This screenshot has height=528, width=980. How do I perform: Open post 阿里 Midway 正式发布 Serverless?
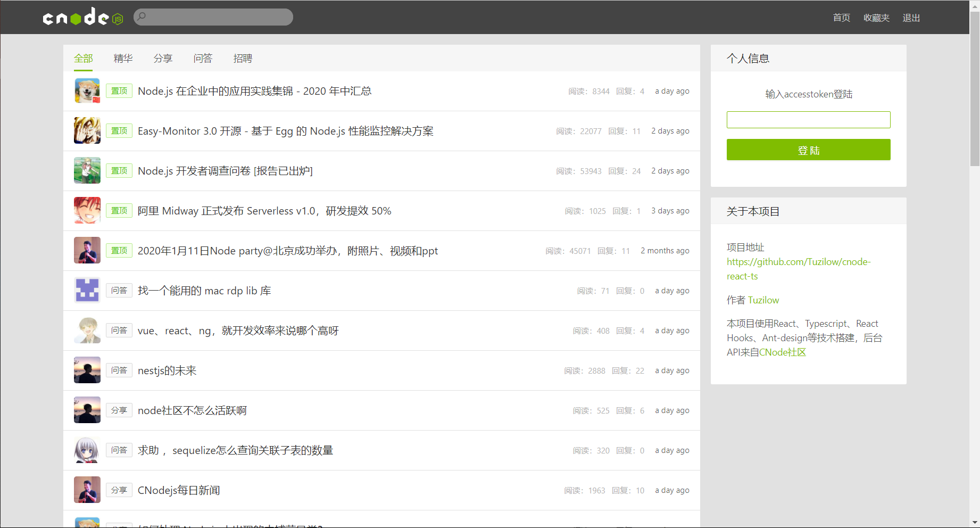(264, 211)
